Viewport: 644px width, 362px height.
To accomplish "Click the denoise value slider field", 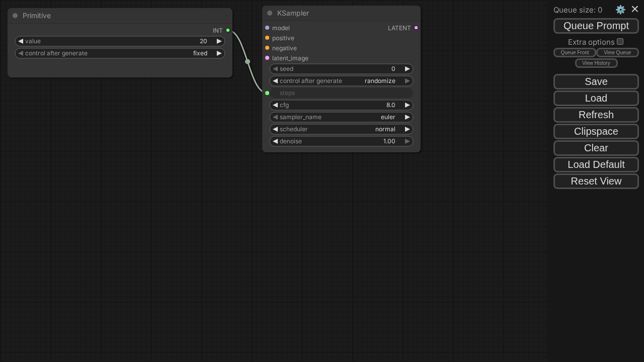I will (x=341, y=141).
